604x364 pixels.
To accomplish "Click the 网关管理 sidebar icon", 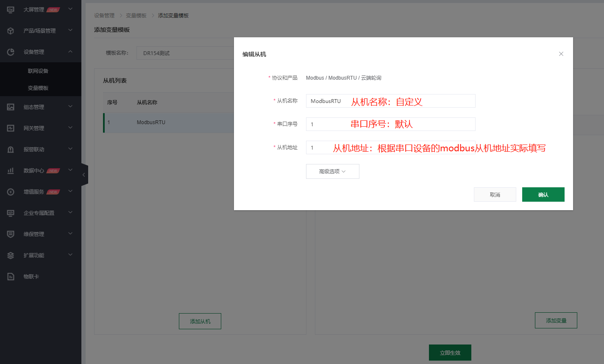I will 11,128.
